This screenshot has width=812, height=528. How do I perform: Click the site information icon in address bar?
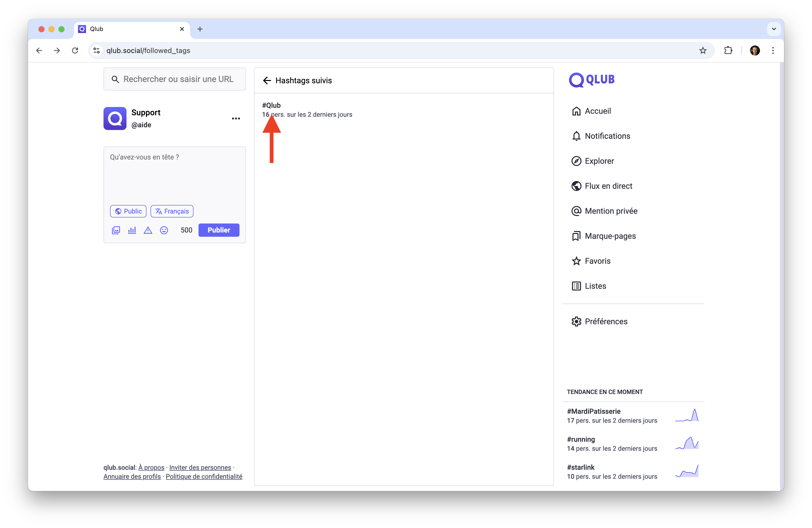(x=96, y=50)
